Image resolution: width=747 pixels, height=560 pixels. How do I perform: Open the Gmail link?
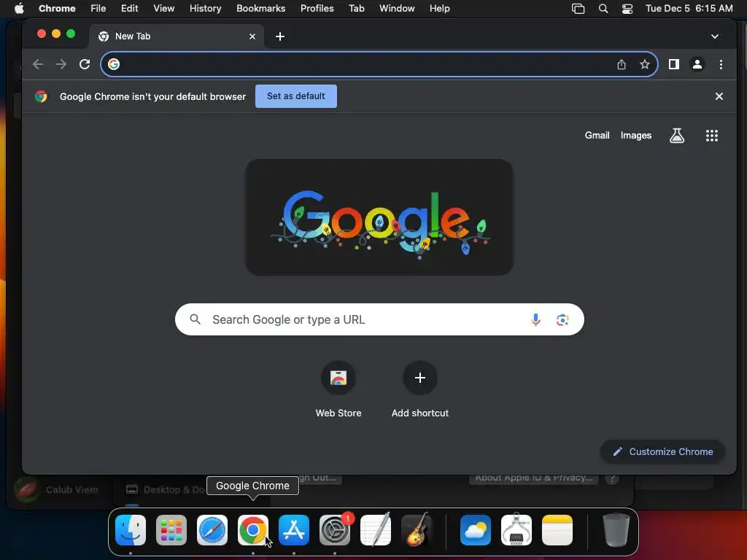click(597, 136)
